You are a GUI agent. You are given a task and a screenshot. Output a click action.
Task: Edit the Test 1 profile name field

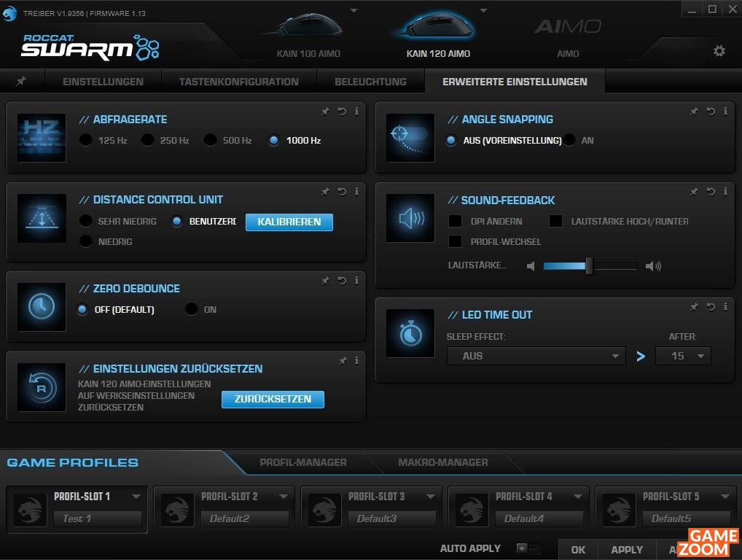(98, 519)
